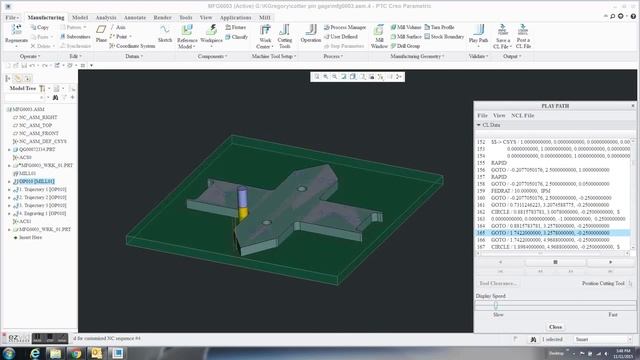This screenshot has width=640, height=360.
Task: Open the Edit group dropdown
Action: [75, 56]
